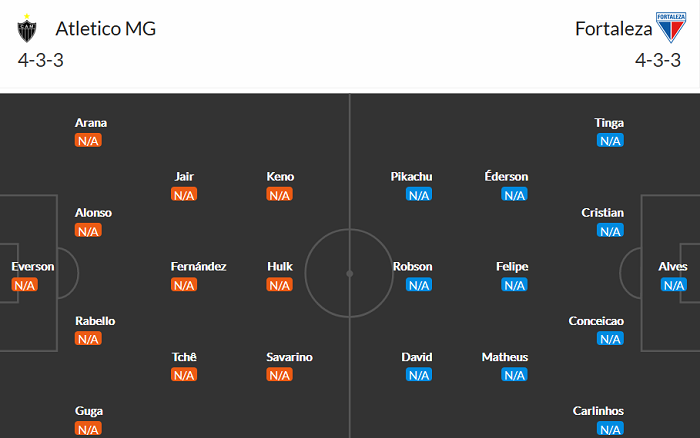
Task: Select player Fernández in midfield
Action: pos(199,267)
